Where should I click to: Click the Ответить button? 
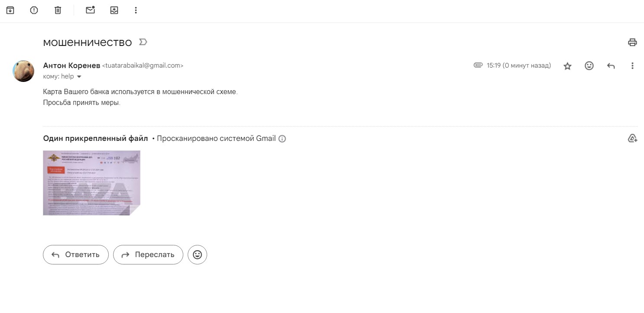tap(76, 254)
